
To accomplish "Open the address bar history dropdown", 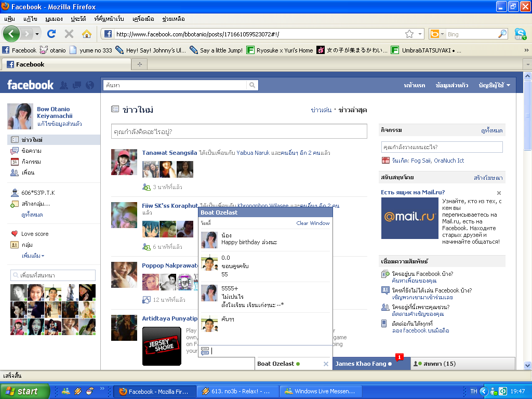I will [420, 34].
